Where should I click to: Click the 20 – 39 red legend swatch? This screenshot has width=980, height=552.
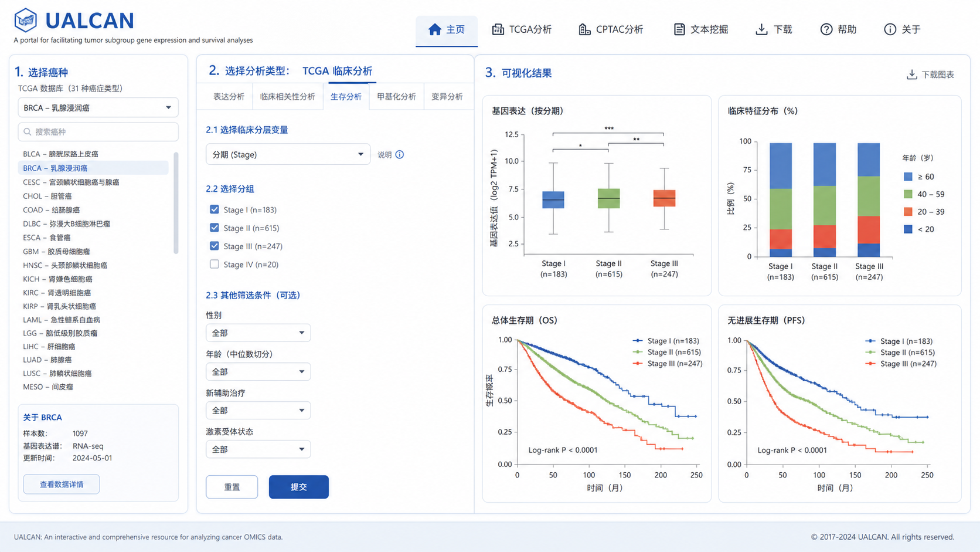(x=908, y=212)
